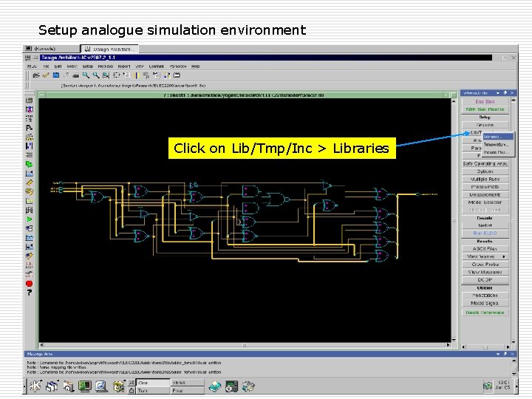Viewport: 532px width, 399px height.
Task: Open the File menu
Action: tap(46, 66)
